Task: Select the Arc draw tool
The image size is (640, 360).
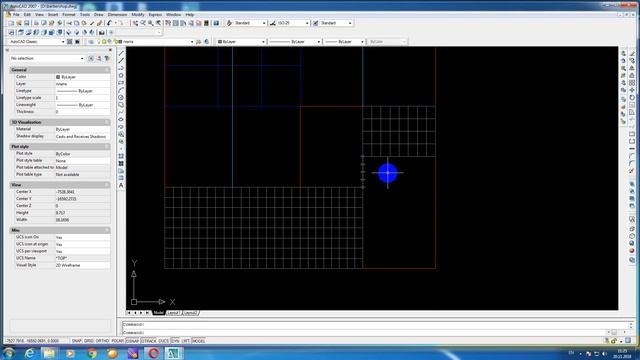Action: click(x=121, y=90)
